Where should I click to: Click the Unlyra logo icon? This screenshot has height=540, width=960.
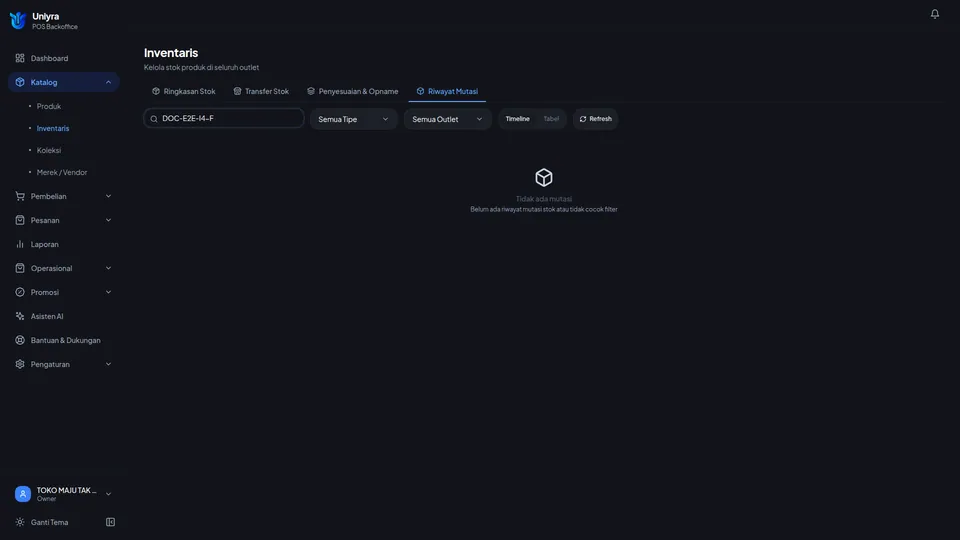[18, 21]
